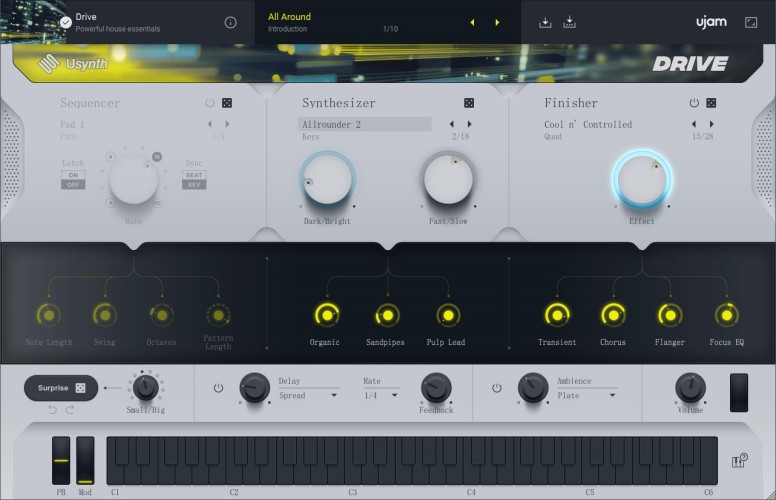Click the Octaves knob
This screenshot has width=776, height=500.
coord(161,315)
